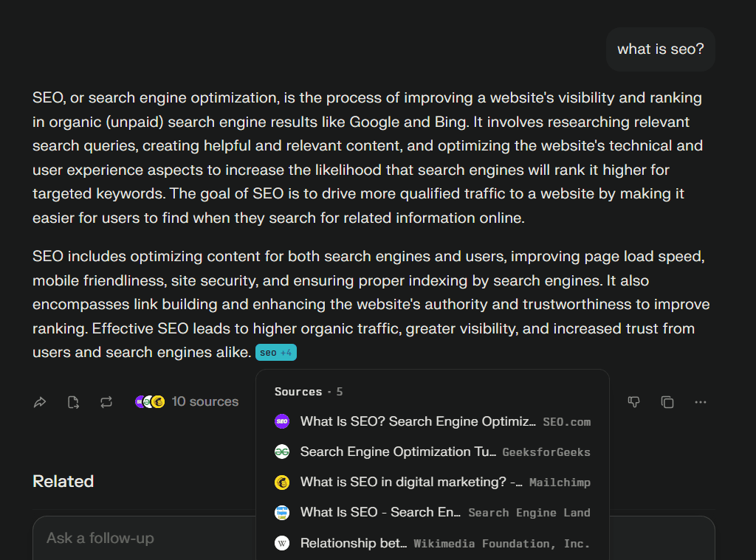Open the Search Engine Optimization Tutorial source
The width and height of the screenshot is (756, 560).
coord(399,452)
